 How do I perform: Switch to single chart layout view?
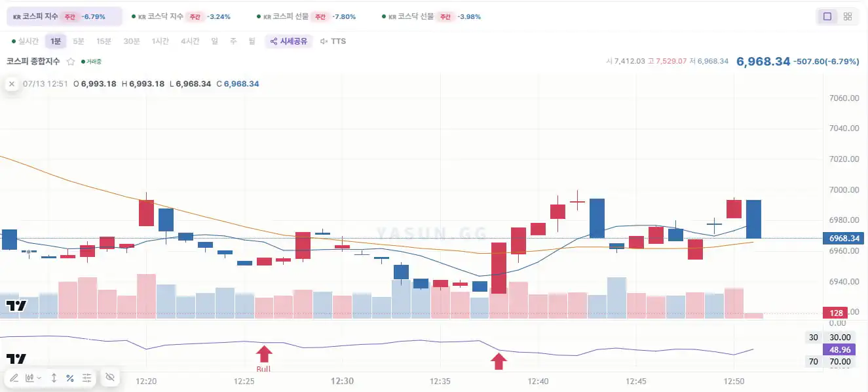tap(827, 16)
